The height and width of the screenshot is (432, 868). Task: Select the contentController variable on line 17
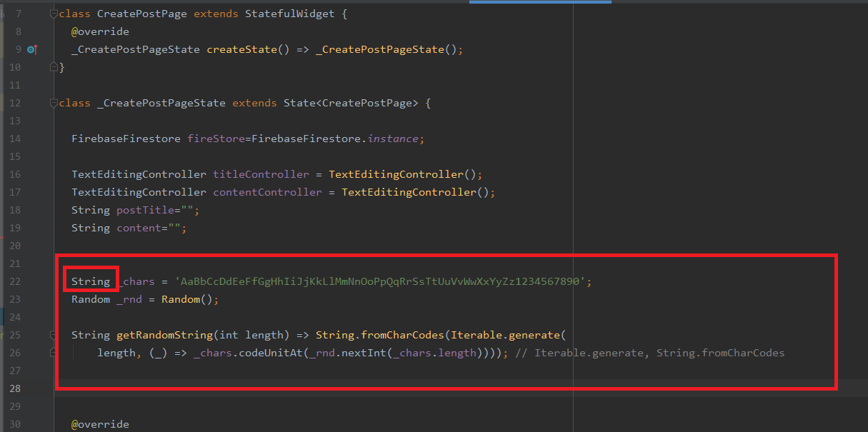pos(268,192)
